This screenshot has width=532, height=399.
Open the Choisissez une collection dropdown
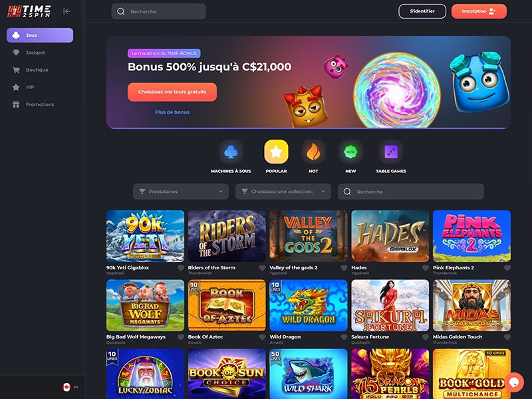coord(283,192)
